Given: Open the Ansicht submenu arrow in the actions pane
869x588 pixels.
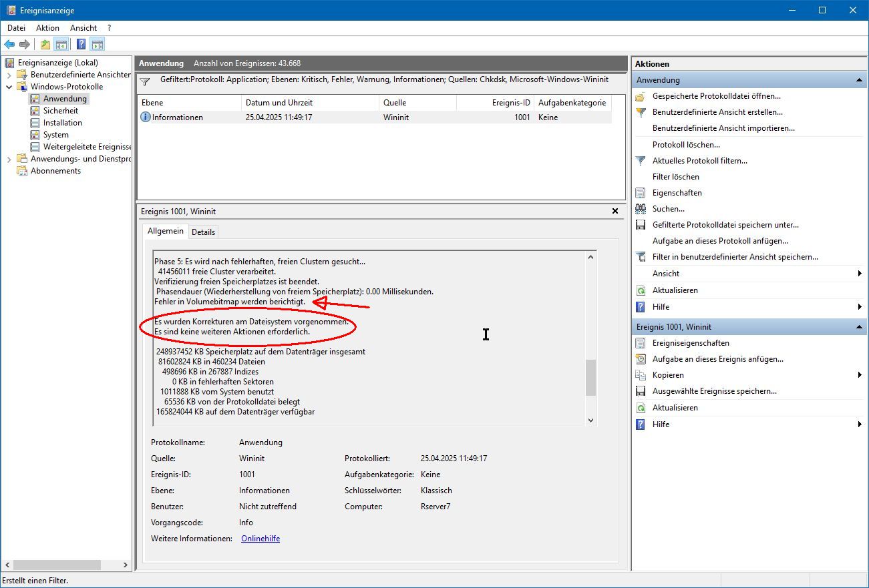Looking at the screenshot, I should click(x=859, y=274).
